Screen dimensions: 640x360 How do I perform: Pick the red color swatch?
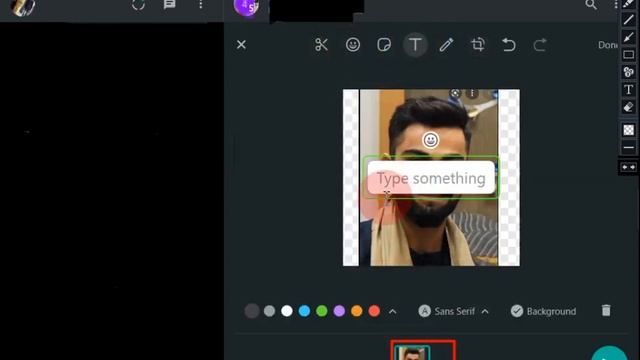point(374,311)
